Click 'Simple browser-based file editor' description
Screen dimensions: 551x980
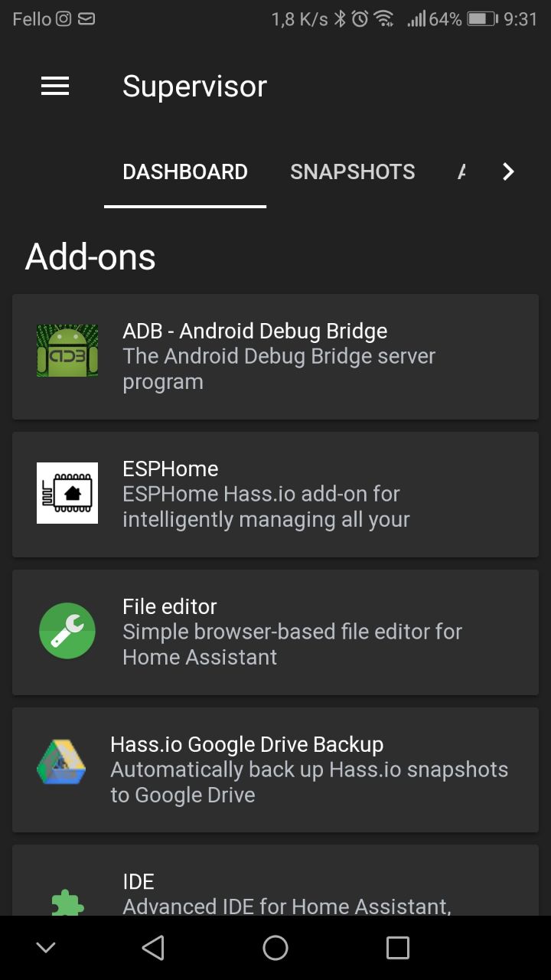click(292, 645)
